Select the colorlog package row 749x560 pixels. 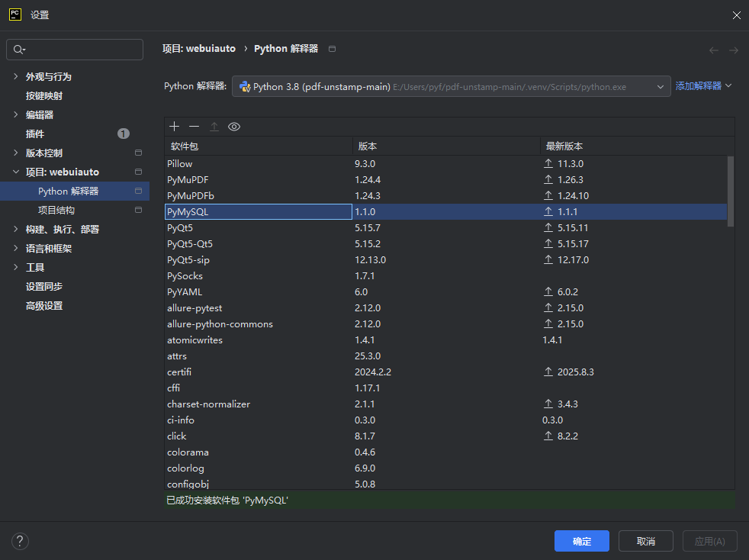(445, 468)
